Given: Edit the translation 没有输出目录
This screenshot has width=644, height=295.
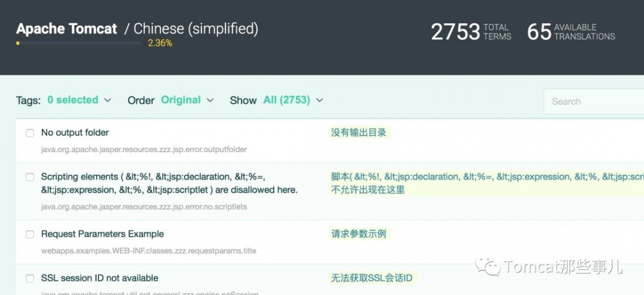Looking at the screenshot, I should click(359, 132).
